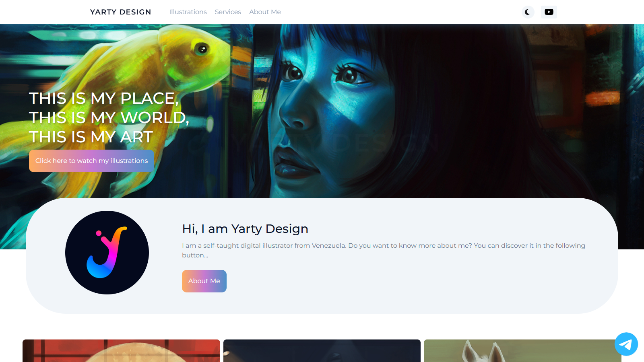Open the red illustration thumbnail
This screenshot has width=644, height=362.
[x=121, y=351]
